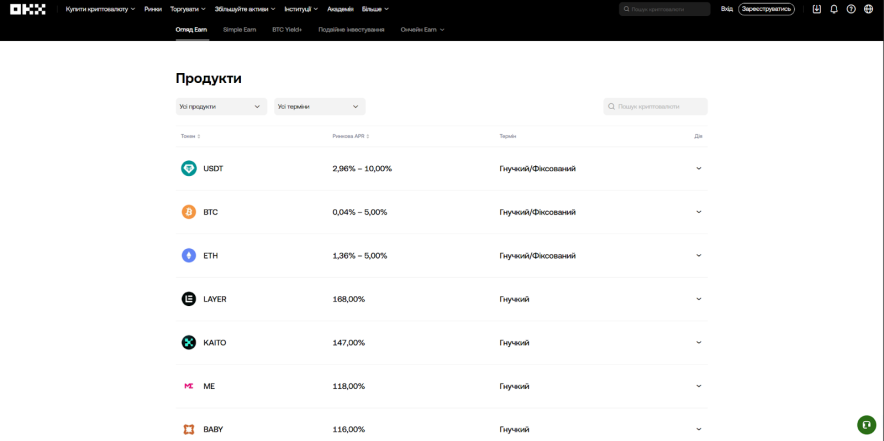Screen dimensions: 884x441
Task: Switch to the BTC Yield+ tab
Action: [x=287, y=30]
